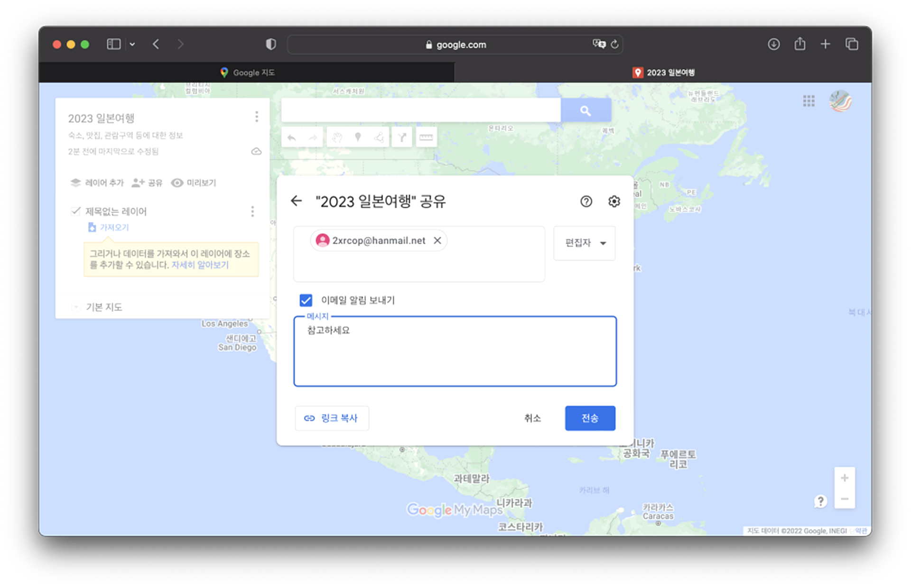Click 전송 send button
Viewport: 911px width, 588px height.
(x=590, y=418)
